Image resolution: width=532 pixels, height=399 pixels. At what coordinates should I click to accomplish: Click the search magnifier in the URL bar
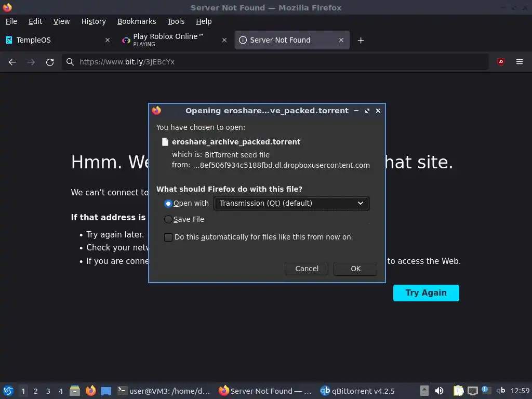tap(70, 62)
